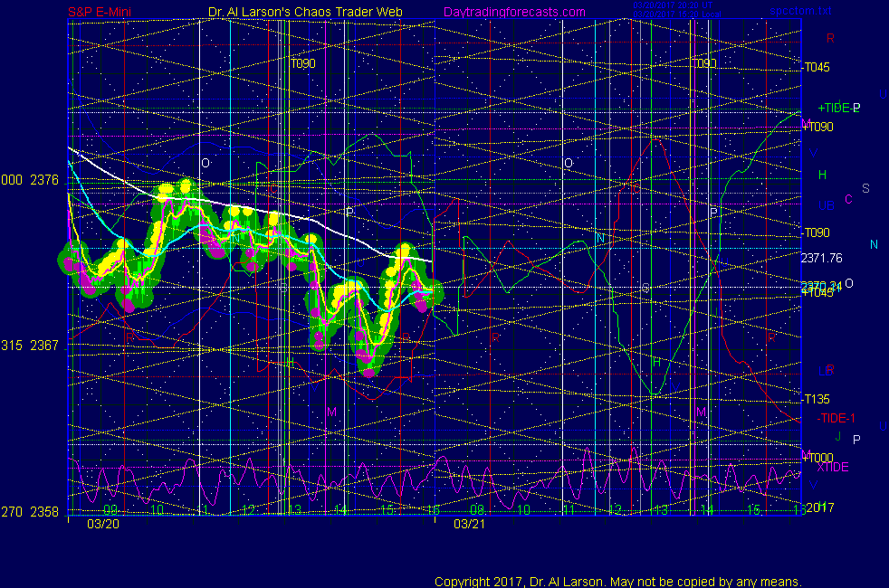Click the 03/21 date label
This screenshot has height=588, width=889.
point(470,524)
